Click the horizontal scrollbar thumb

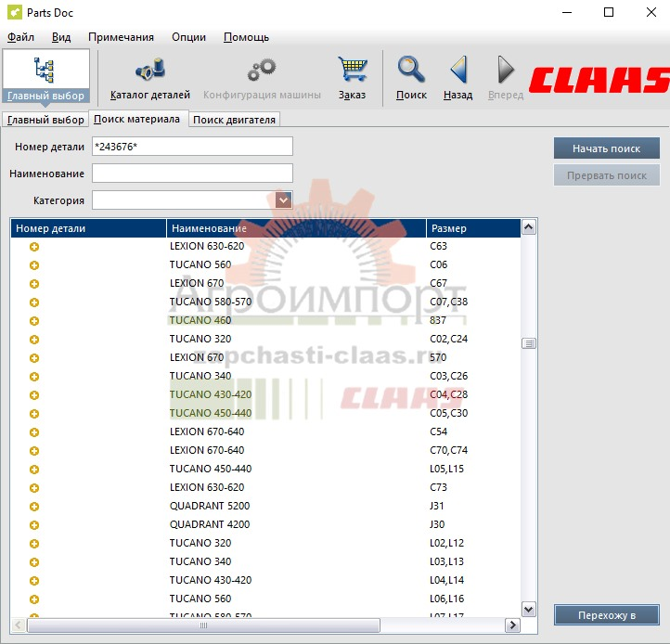(203, 625)
